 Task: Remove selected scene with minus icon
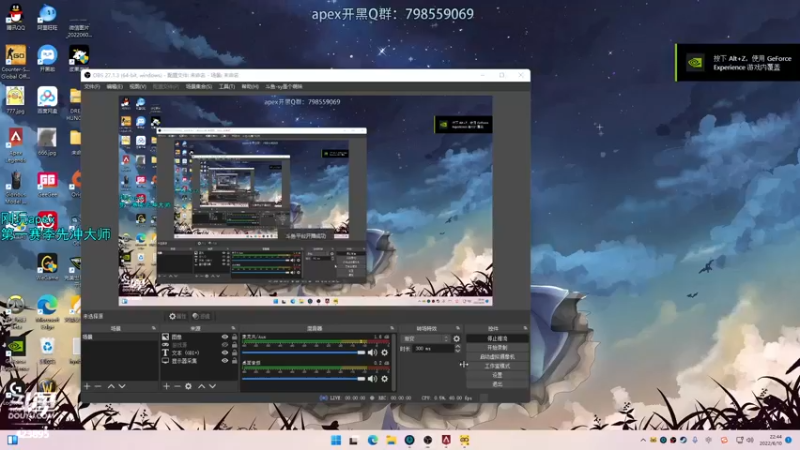[98, 386]
